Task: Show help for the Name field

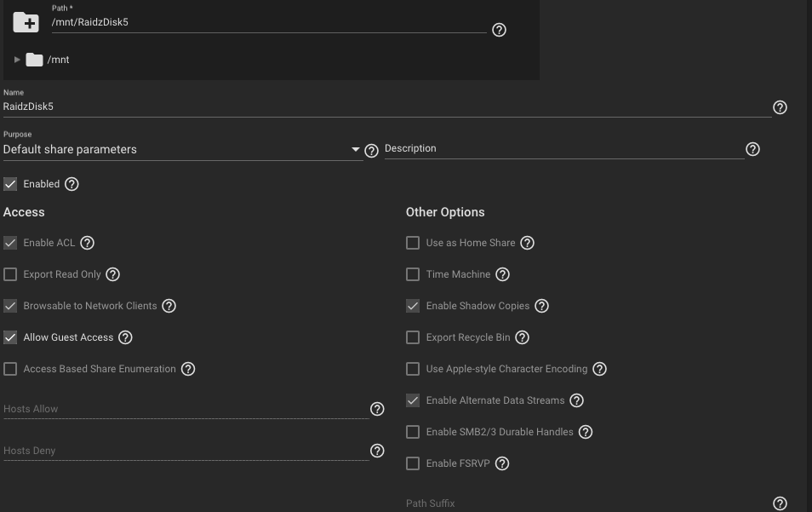Action: (x=780, y=107)
